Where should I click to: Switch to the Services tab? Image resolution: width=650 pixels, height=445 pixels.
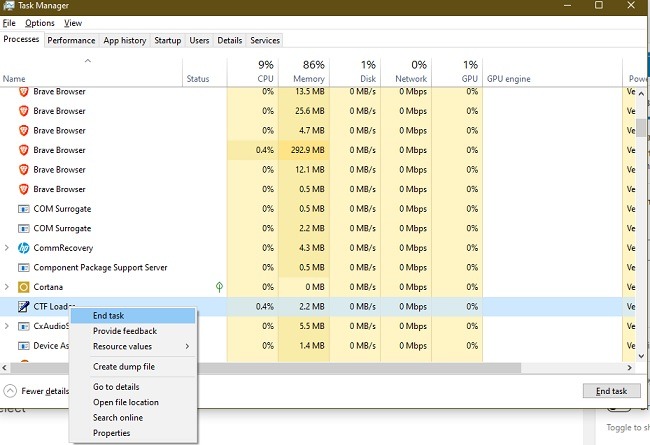point(265,40)
